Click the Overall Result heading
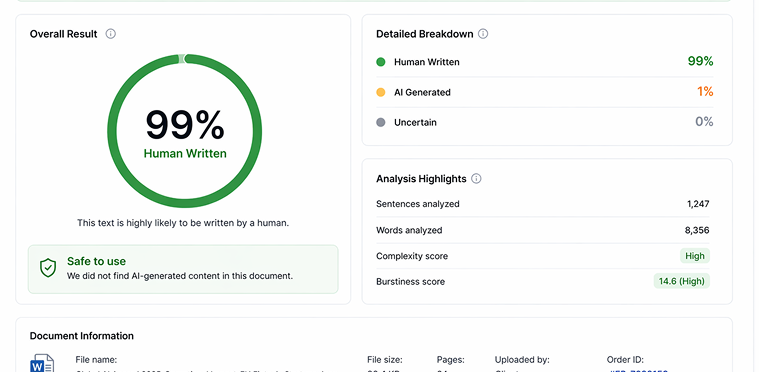The width and height of the screenshot is (759, 372). [x=63, y=34]
